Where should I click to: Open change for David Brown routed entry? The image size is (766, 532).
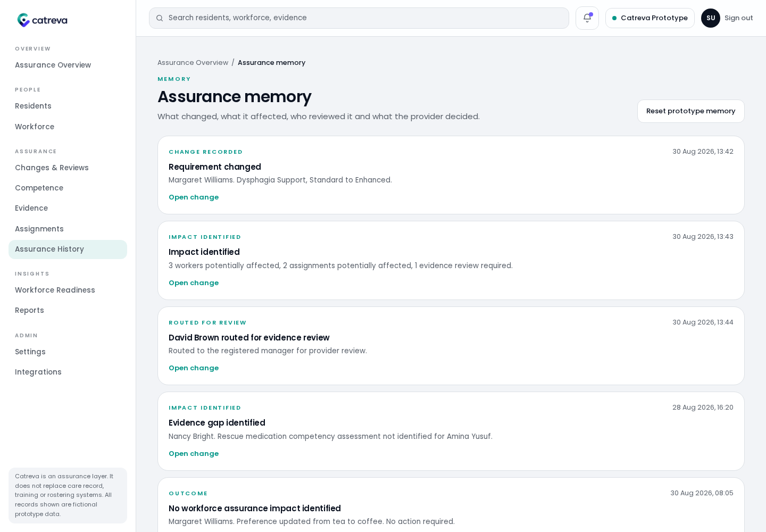pos(194,368)
